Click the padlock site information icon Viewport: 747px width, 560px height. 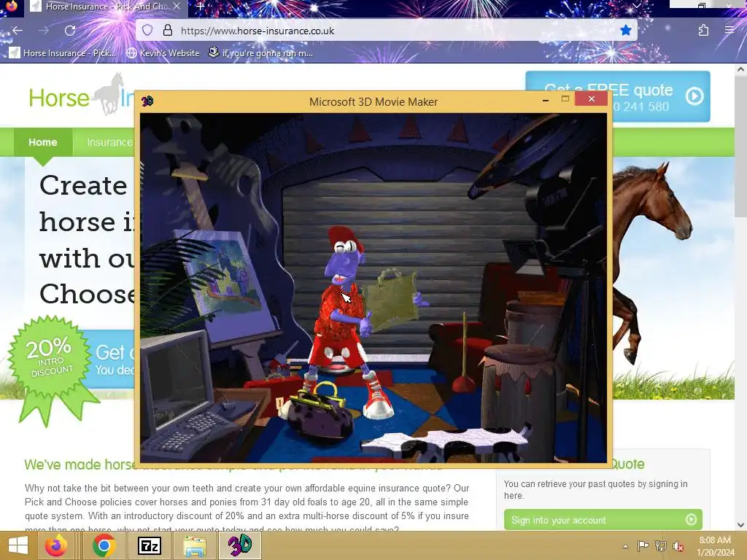167,31
